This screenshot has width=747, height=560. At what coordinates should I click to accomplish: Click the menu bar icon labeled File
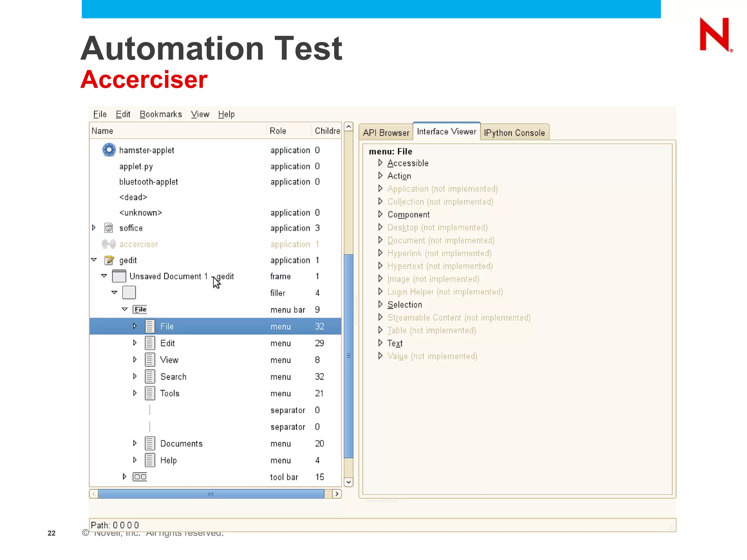tap(140, 310)
